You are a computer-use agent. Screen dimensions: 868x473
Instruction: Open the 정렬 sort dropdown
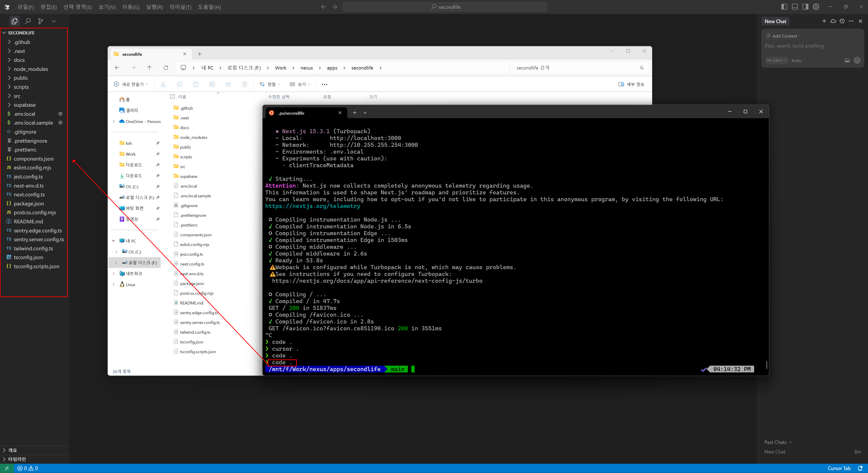pyautogui.click(x=270, y=84)
